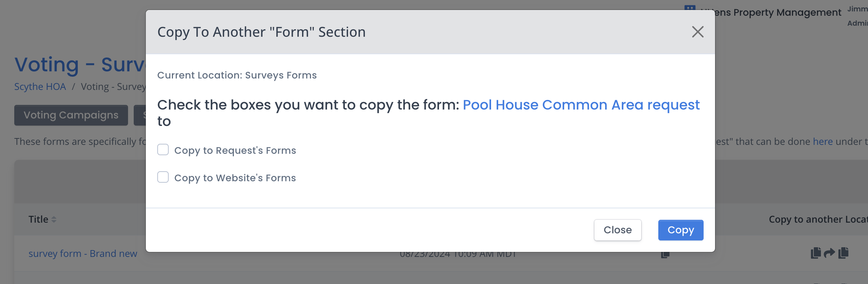The image size is (868, 284).
Task: Check the Copy to Website's Forms box
Action: (163, 177)
